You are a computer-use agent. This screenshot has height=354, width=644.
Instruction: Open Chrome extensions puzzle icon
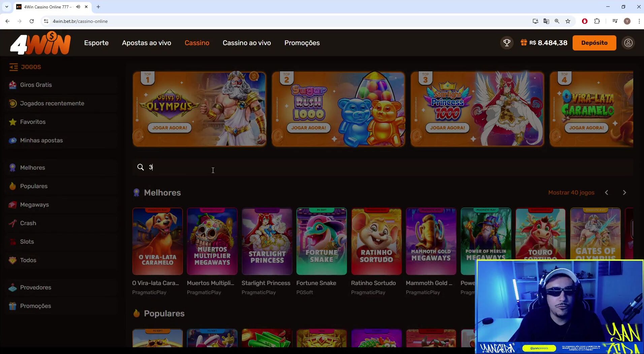(597, 21)
